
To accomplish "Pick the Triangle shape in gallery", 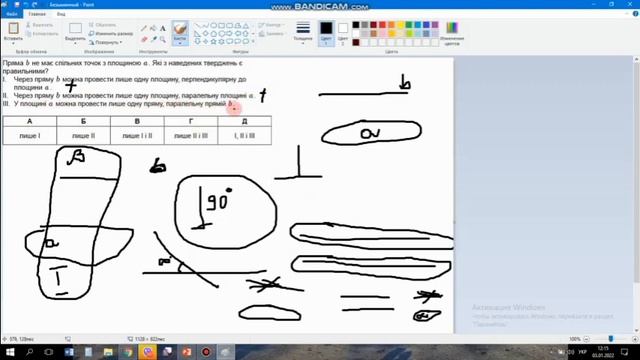I will pyautogui.click(x=246, y=25).
